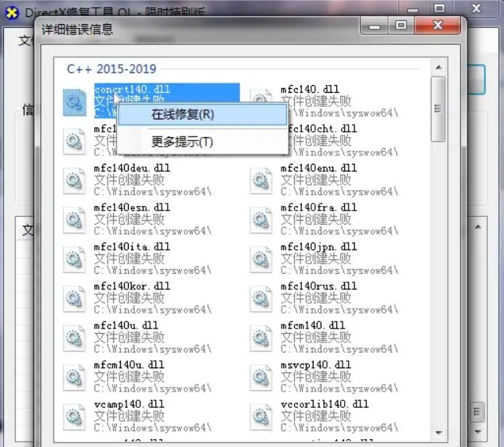Select the mfcm140u.dll file icon

point(74,378)
